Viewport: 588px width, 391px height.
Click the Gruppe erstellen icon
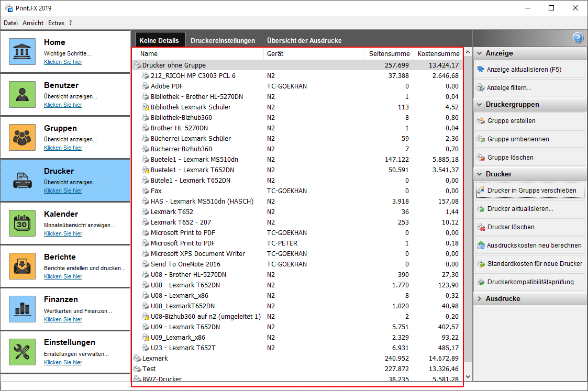pyautogui.click(x=481, y=121)
